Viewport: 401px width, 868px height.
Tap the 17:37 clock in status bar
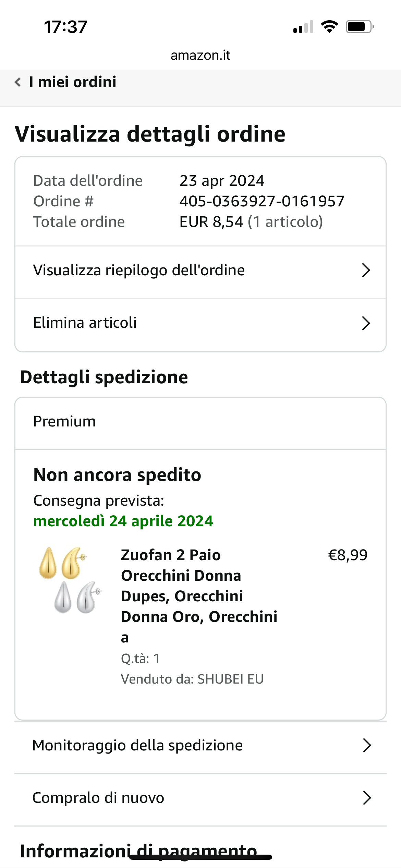pos(65,27)
